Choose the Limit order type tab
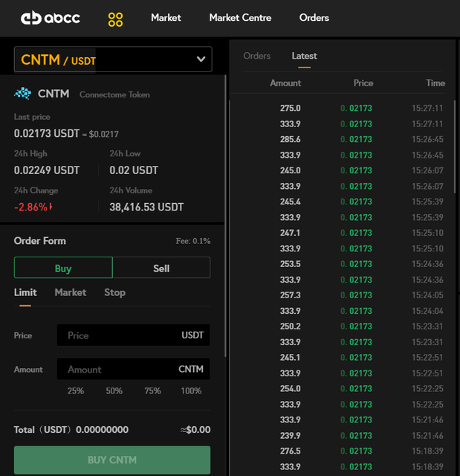 coord(25,292)
